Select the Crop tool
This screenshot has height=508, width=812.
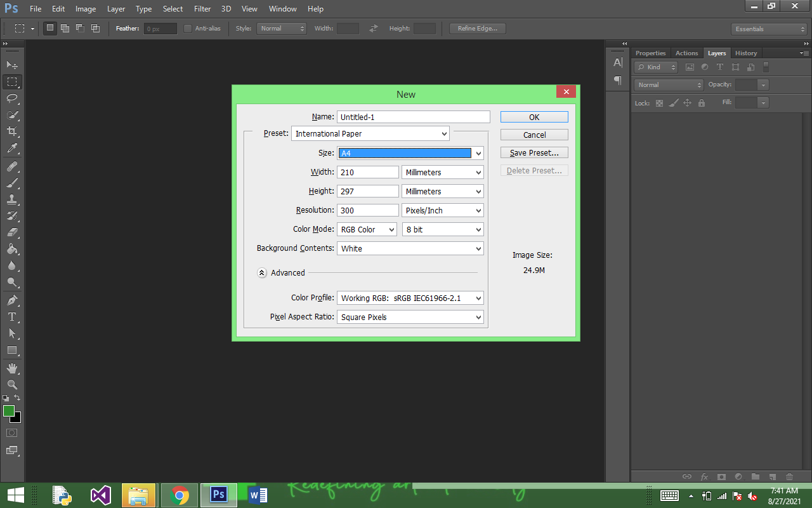pyautogui.click(x=12, y=131)
